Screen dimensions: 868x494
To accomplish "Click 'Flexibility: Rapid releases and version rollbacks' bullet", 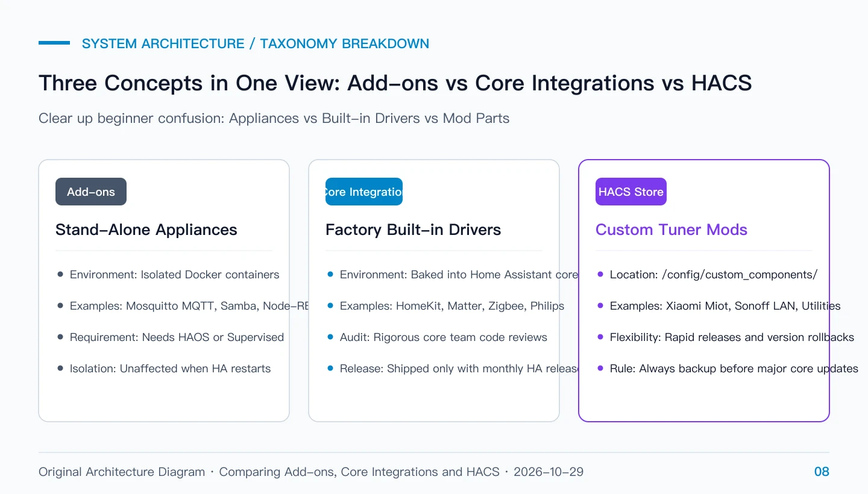I will click(x=732, y=337).
